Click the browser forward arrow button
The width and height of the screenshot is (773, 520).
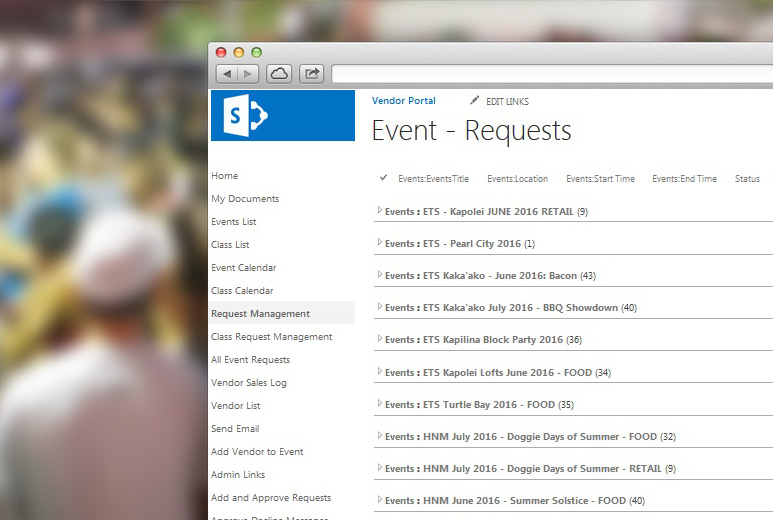click(x=248, y=74)
